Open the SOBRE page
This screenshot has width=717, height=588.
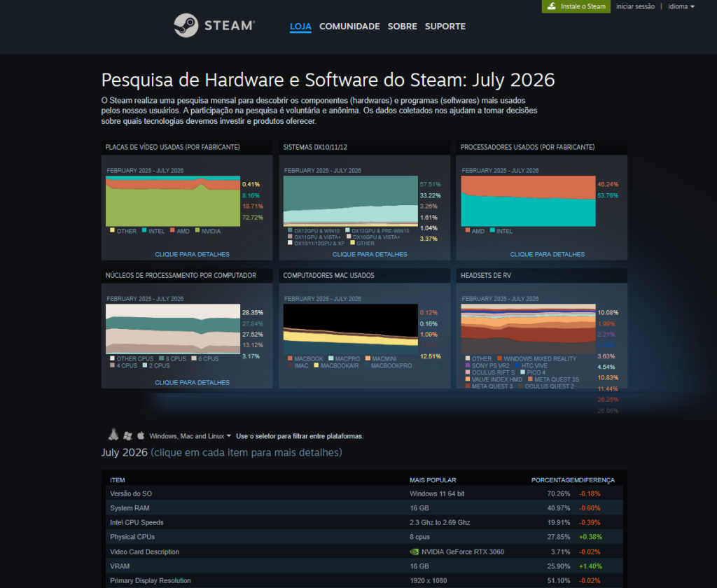pyautogui.click(x=403, y=27)
